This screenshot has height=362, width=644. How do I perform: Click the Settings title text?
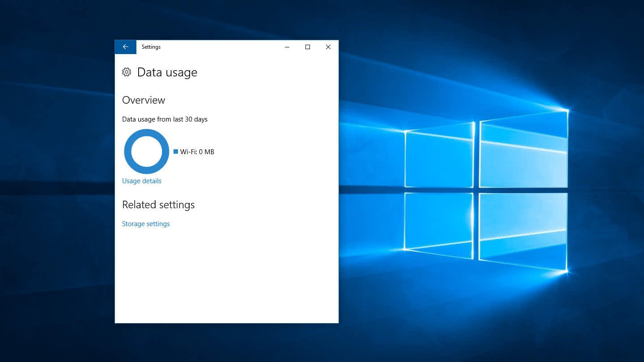(151, 47)
